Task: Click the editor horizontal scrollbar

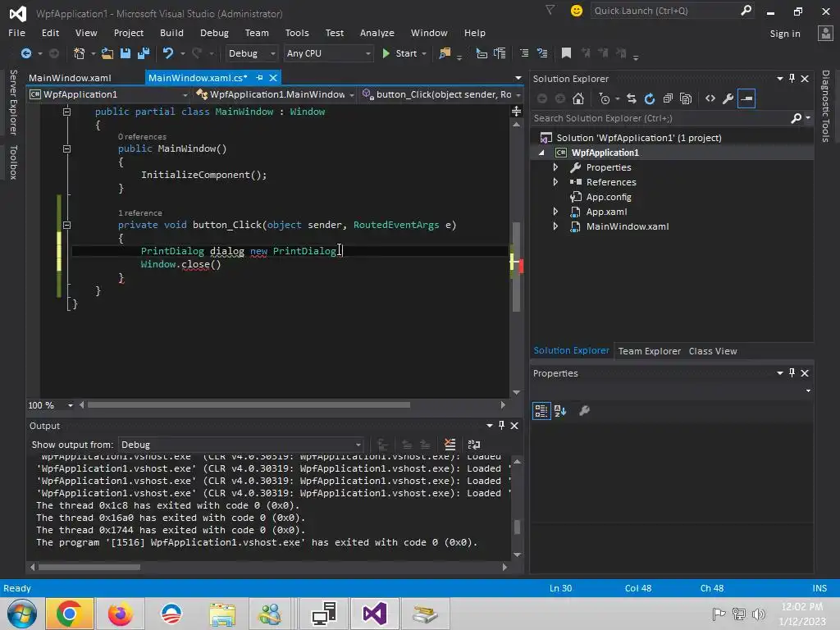Action: pyautogui.click(x=249, y=405)
